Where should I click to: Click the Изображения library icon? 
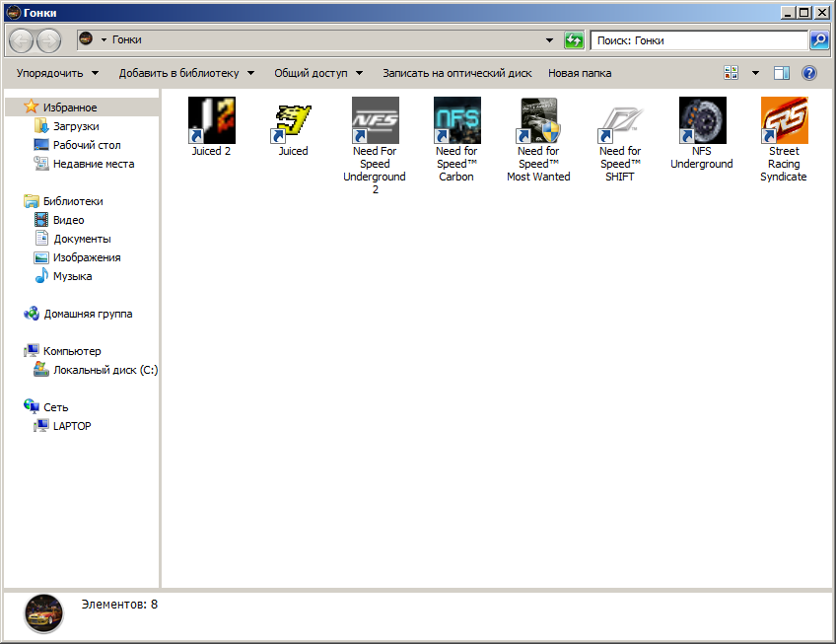(41, 257)
